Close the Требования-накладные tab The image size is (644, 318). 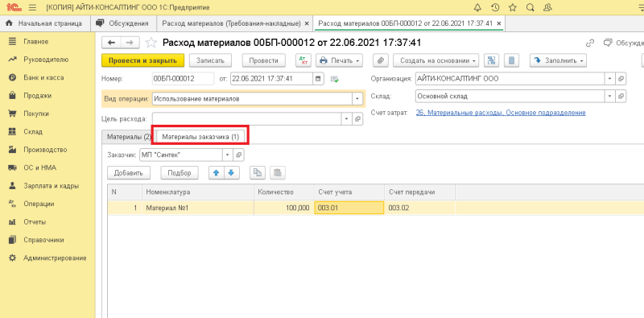tap(307, 24)
